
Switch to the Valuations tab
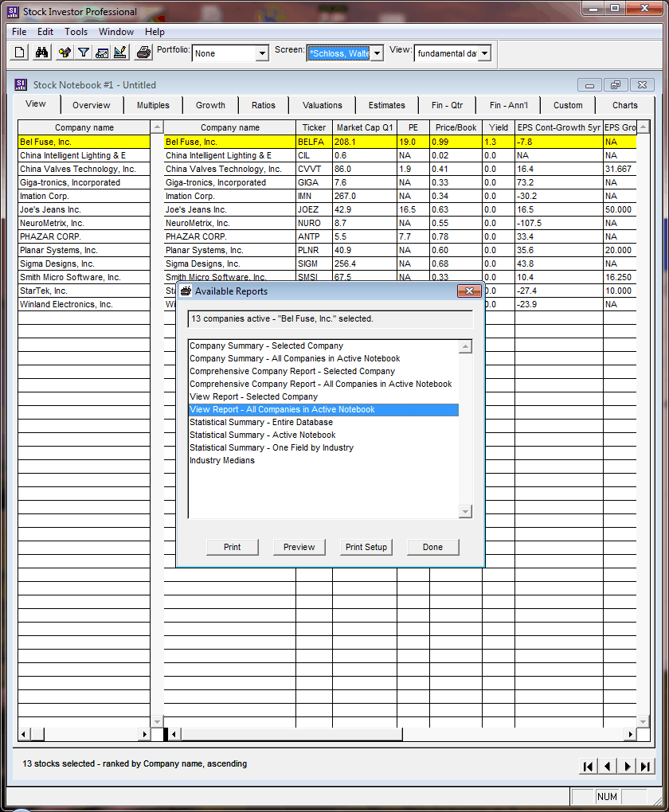(x=323, y=105)
